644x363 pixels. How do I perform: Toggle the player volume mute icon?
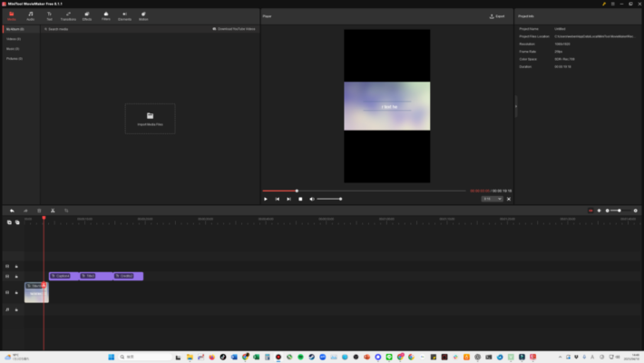coord(312,199)
